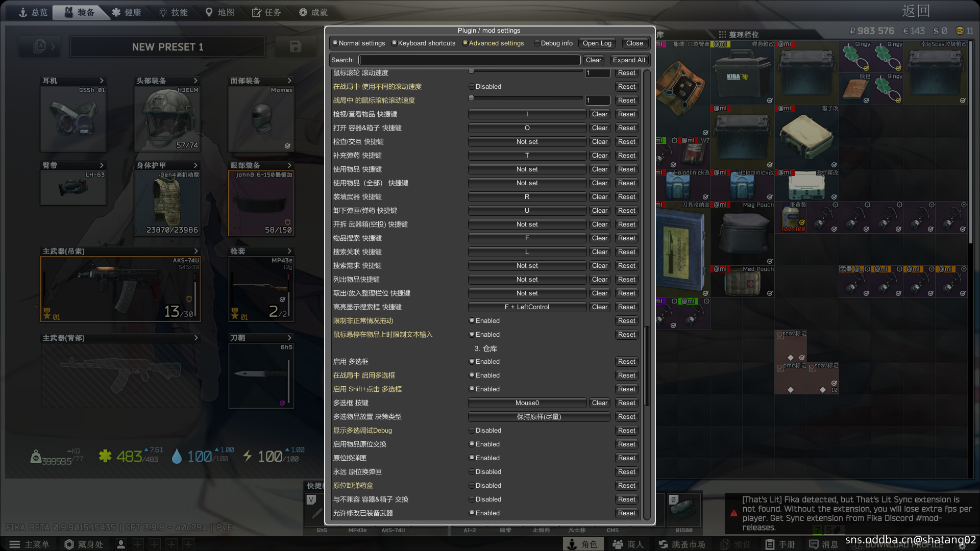Click the sort stash grid icon

click(x=722, y=34)
